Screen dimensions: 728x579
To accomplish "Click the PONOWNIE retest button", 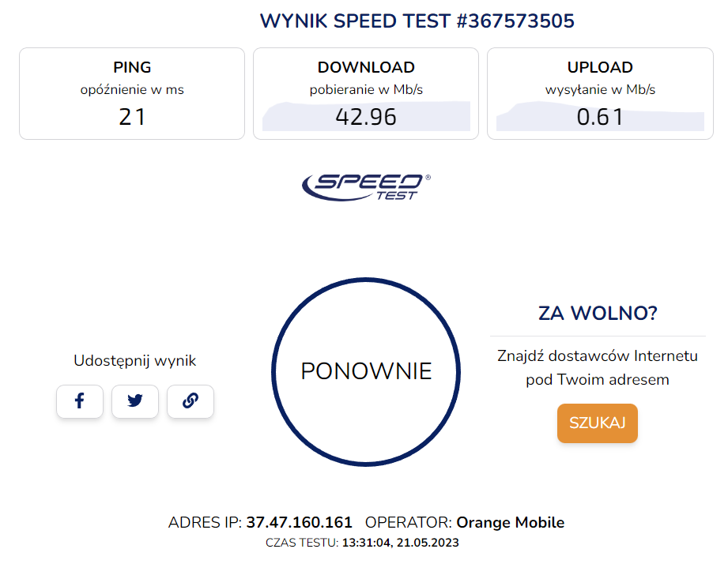I will coord(365,371).
